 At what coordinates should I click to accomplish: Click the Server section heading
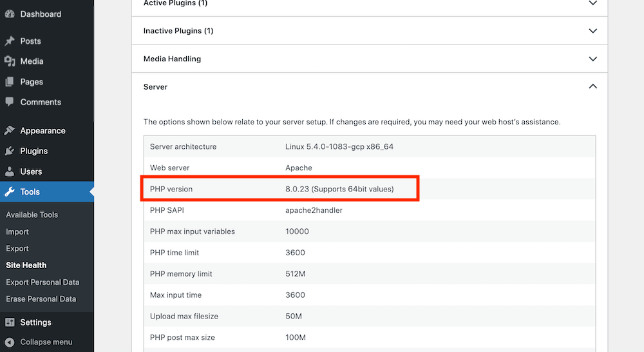tap(155, 87)
